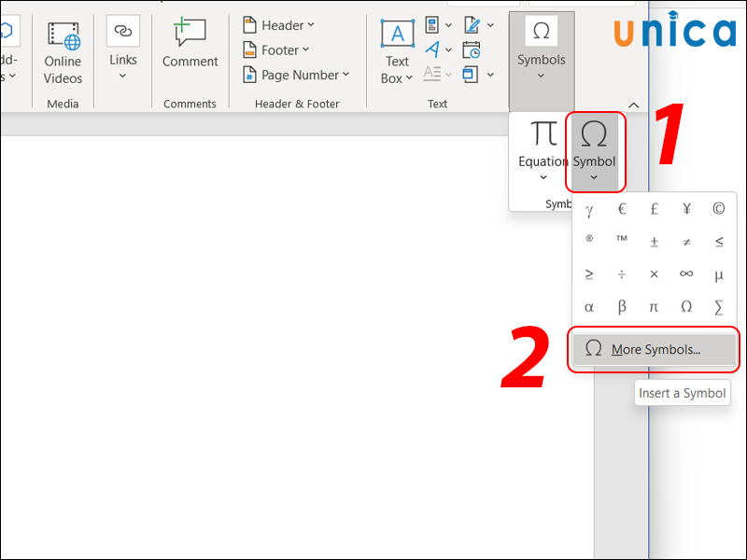
Task: Insert the yen ¥ symbol
Action: 686,209
